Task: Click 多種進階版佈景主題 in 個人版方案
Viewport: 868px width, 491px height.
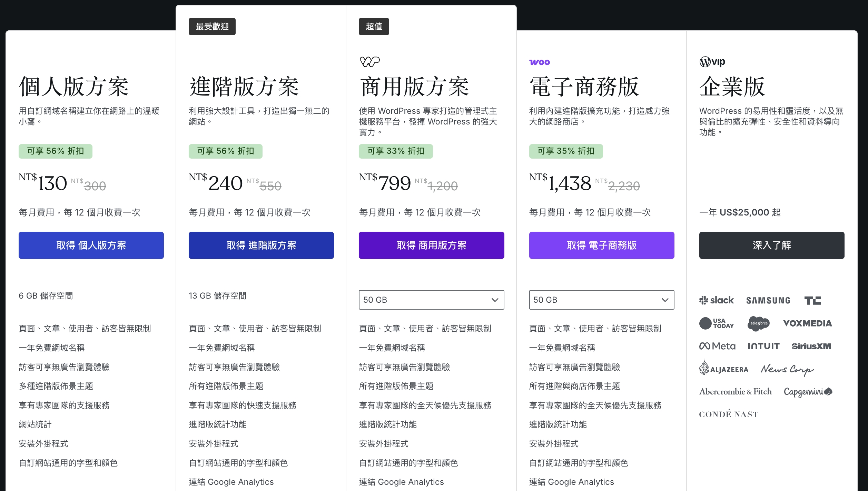Action: pyautogui.click(x=56, y=386)
